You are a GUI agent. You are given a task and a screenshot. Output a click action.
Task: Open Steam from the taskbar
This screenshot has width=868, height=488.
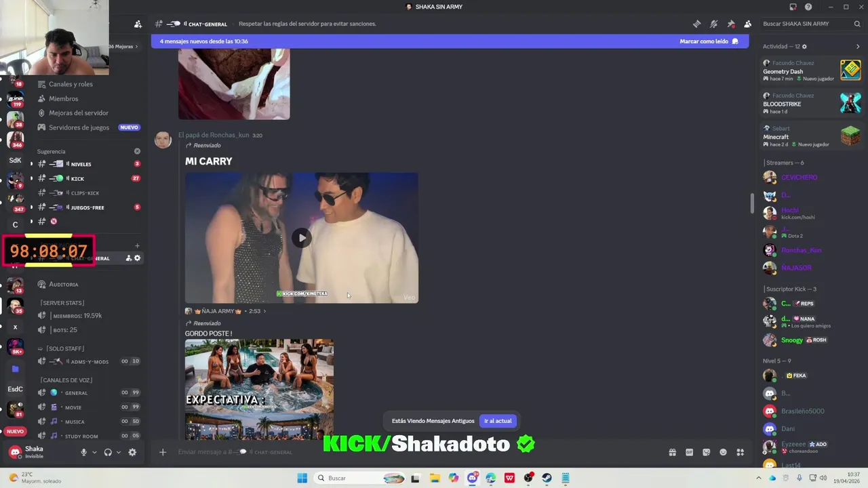(547, 479)
